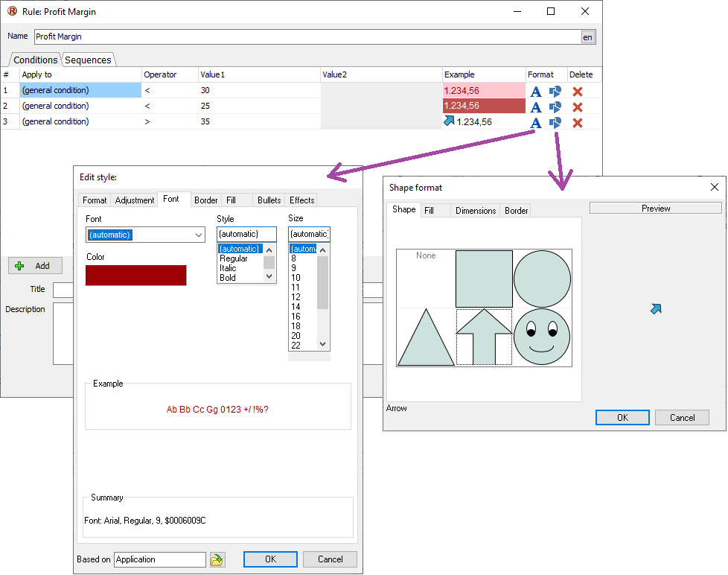This screenshot has height=575, width=728.
Task: Open the Border tab in Shape format
Action: click(x=517, y=210)
